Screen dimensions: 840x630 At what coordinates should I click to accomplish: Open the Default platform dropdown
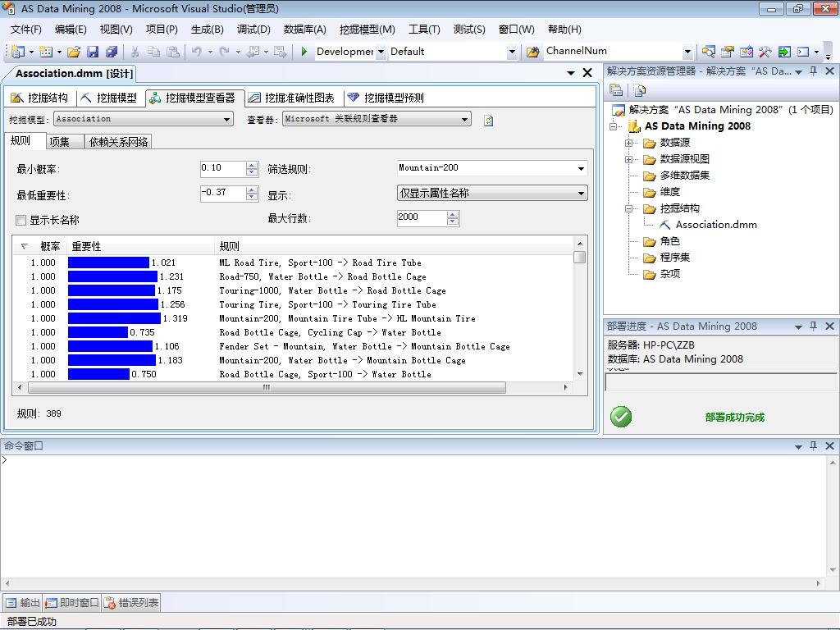512,52
